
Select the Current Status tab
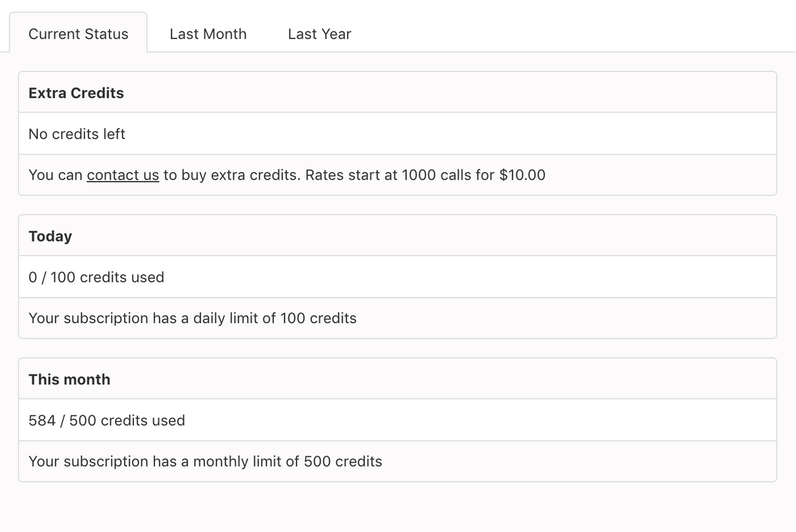[x=78, y=33]
